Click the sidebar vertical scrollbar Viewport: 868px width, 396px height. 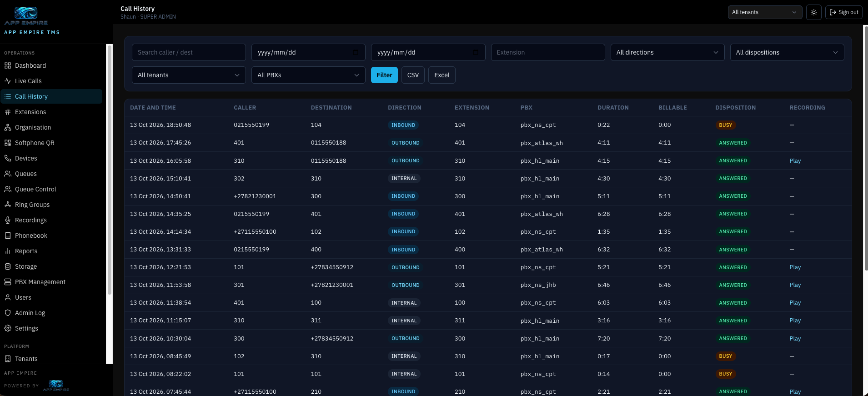(109, 170)
